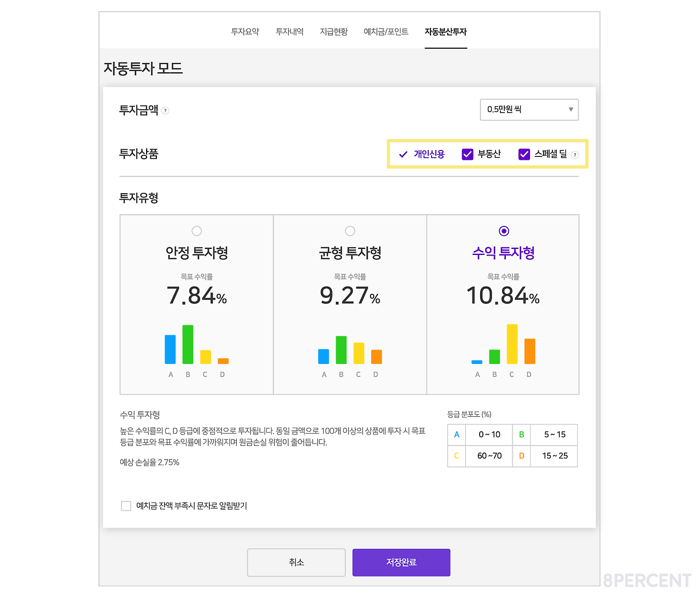The height and width of the screenshot is (598, 700).
Task: Click the 수익 투자형 grade distribution chart
Action: pos(503,351)
